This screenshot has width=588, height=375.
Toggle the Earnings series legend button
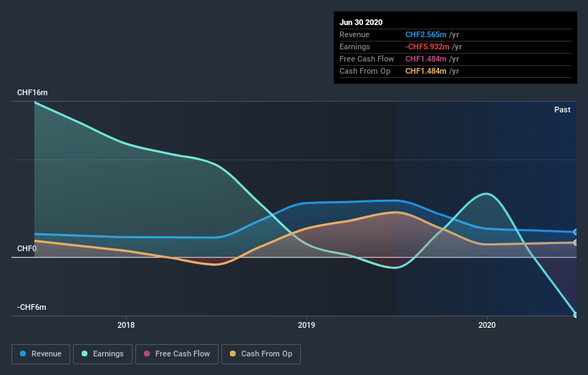point(102,354)
